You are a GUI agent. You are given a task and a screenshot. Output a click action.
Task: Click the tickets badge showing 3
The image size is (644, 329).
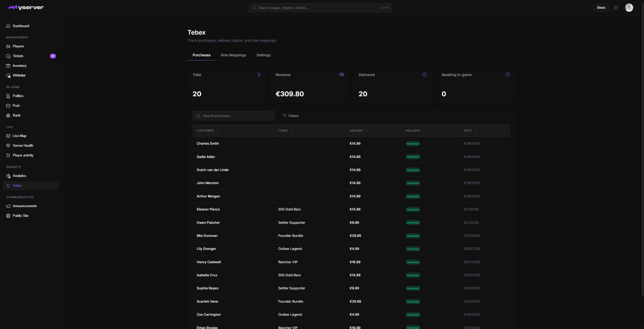click(53, 56)
